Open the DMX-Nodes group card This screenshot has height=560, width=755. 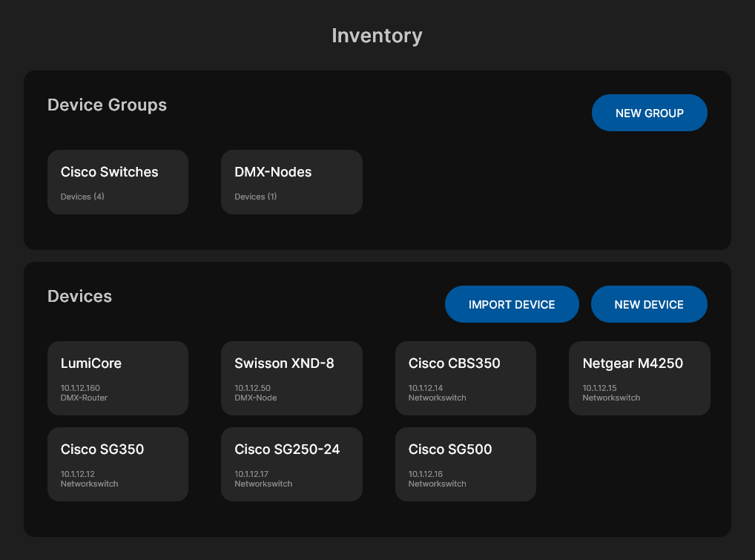pyautogui.click(x=291, y=182)
